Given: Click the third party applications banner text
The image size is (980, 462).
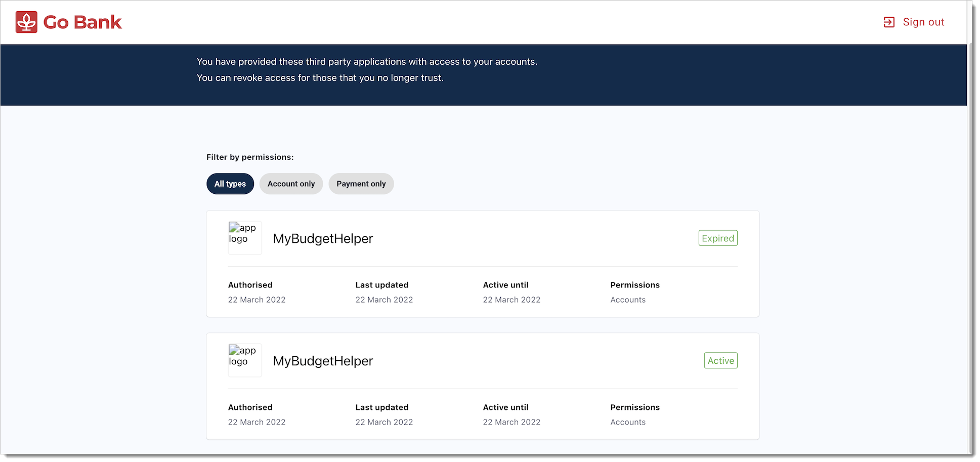Looking at the screenshot, I should 367,62.
